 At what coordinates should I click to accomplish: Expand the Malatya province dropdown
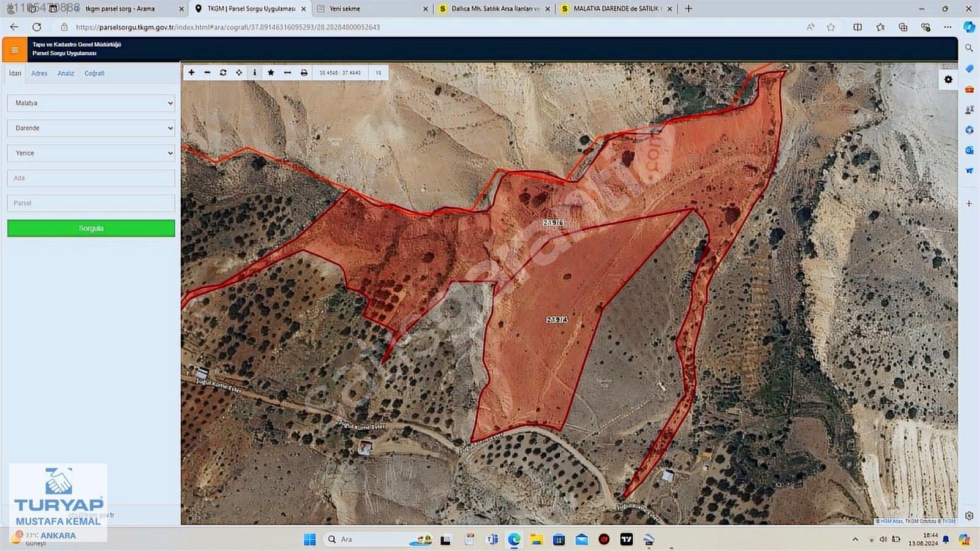click(x=91, y=103)
